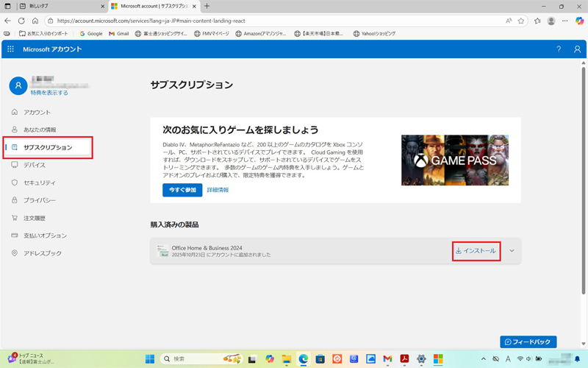Viewport: 588px width, 368px height.
Task: Open the Copilot icon in browser toolbar
Action: pos(579,21)
